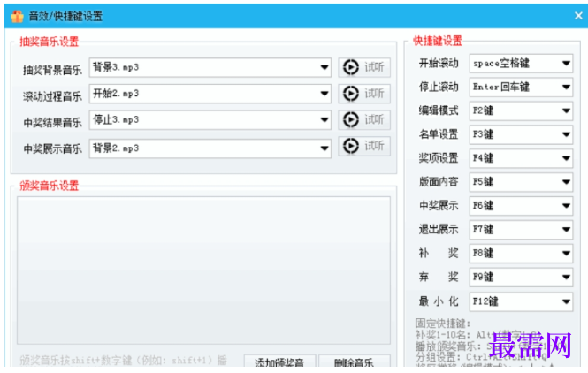Change the 版面内容 hotkey from F5键
The width and height of the screenshot is (588, 373).
click(x=522, y=182)
